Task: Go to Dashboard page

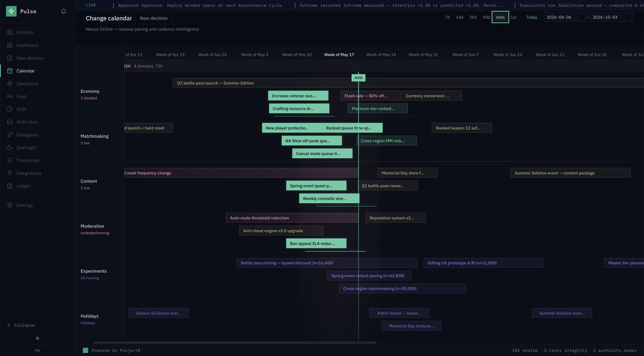Action: (x=38, y=45)
